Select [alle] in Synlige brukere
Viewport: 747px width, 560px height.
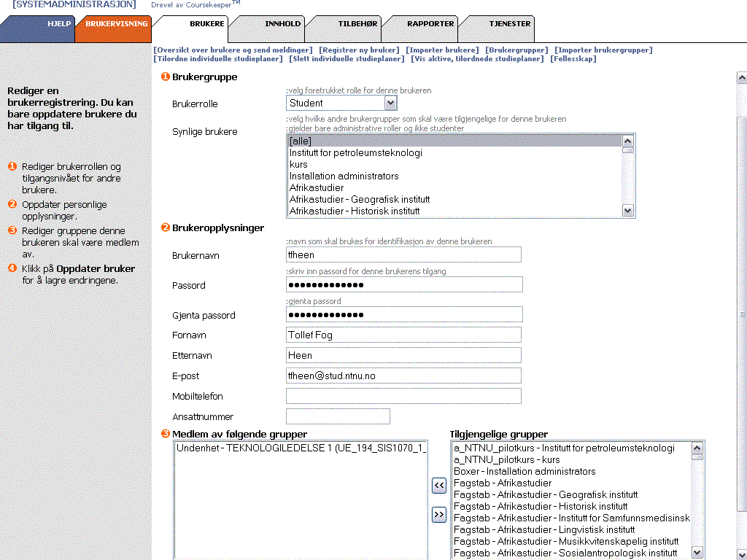(x=454, y=141)
